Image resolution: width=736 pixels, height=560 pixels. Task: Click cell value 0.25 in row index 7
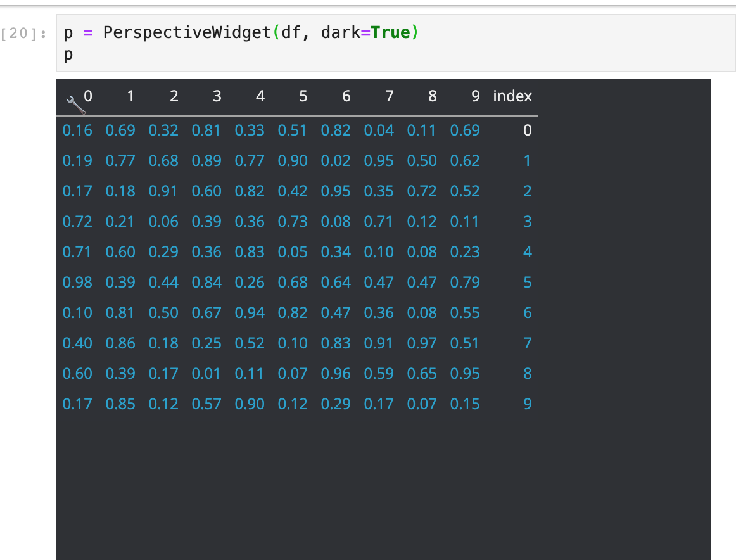click(x=206, y=343)
